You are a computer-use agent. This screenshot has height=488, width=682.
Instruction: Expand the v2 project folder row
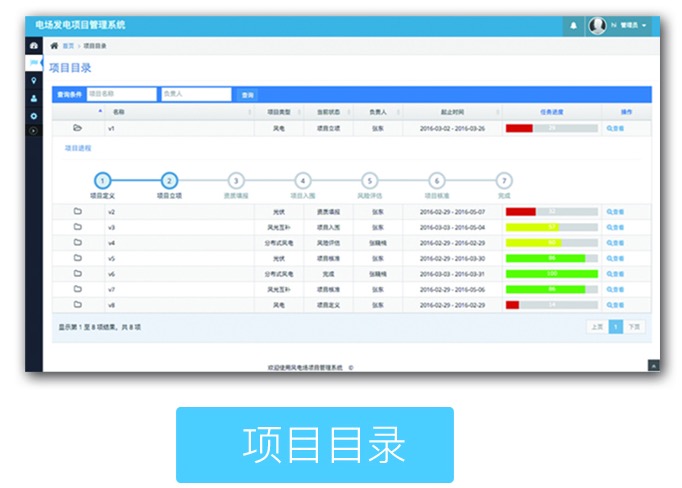click(77, 212)
